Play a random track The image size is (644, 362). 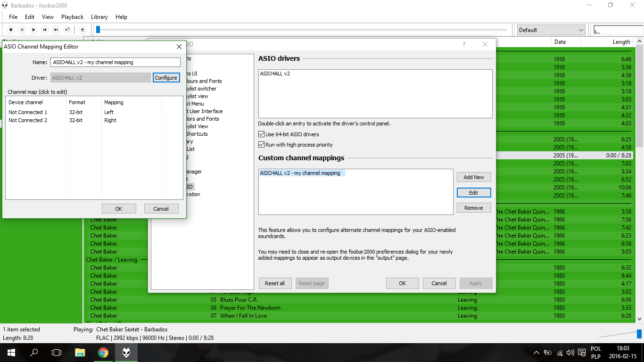(67, 30)
